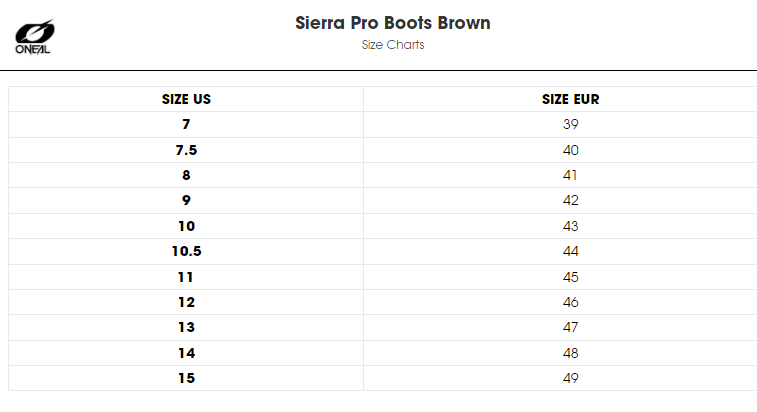Choose US size 9 in table
The width and height of the screenshot is (757, 412).
click(x=186, y=200)
